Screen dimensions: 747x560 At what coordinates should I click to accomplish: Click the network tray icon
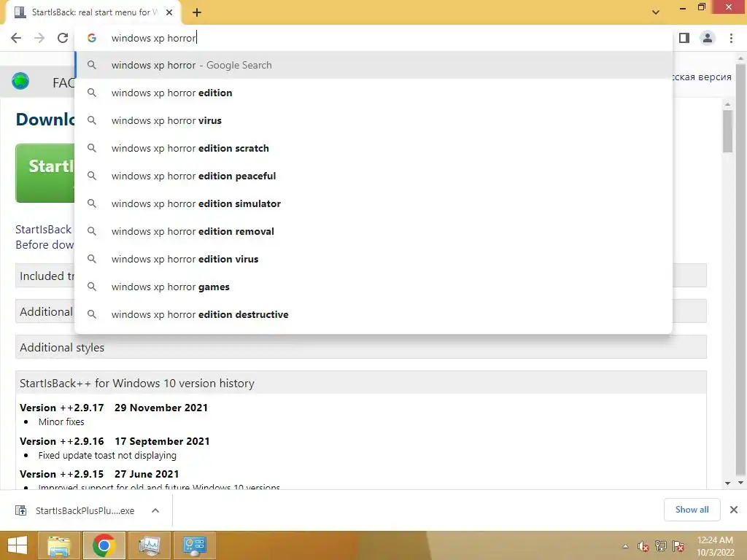[x=661, y=546]
